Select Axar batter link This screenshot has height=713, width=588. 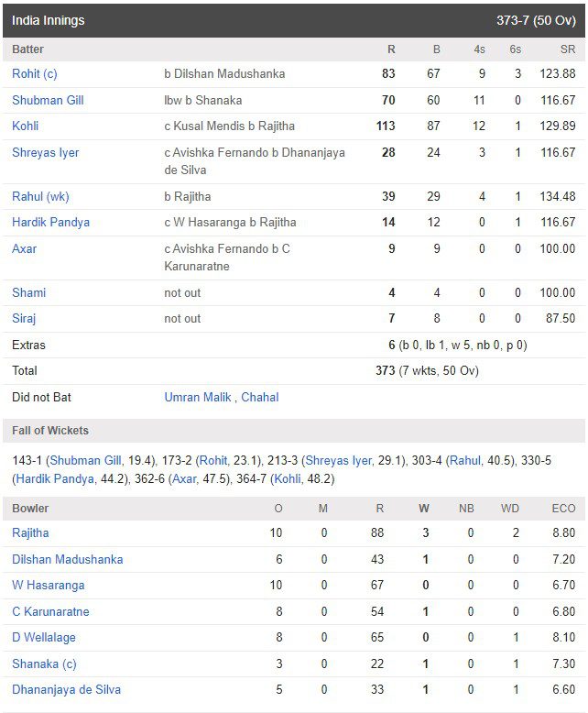(x=24, y=248)
